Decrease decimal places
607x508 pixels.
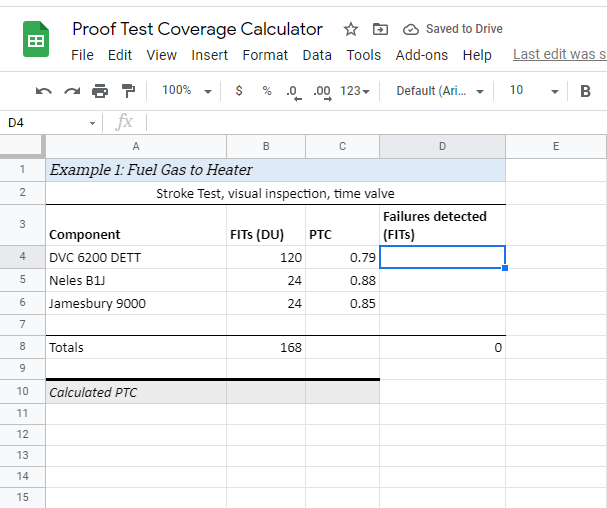[x=293, y=92]
